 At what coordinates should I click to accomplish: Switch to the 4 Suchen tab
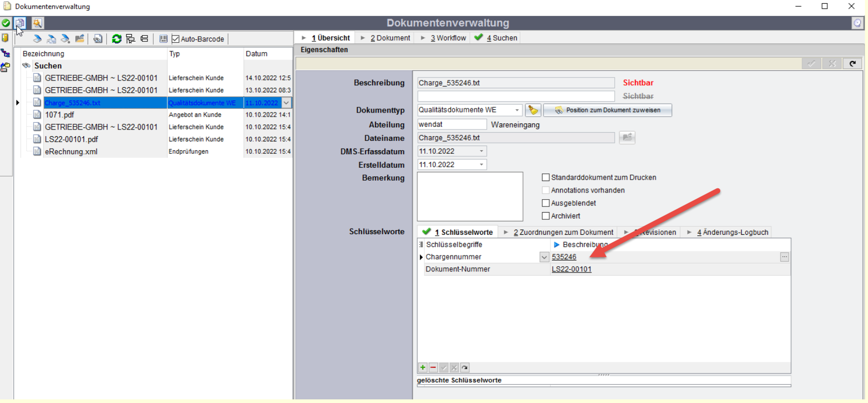click(496, 38)
